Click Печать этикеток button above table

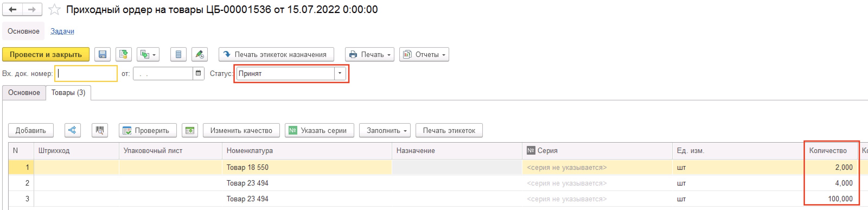tap(449, 130)
